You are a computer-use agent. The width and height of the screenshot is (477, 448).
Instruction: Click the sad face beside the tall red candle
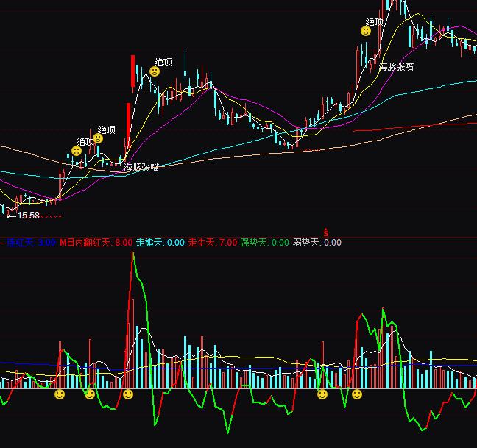(155, 71)
